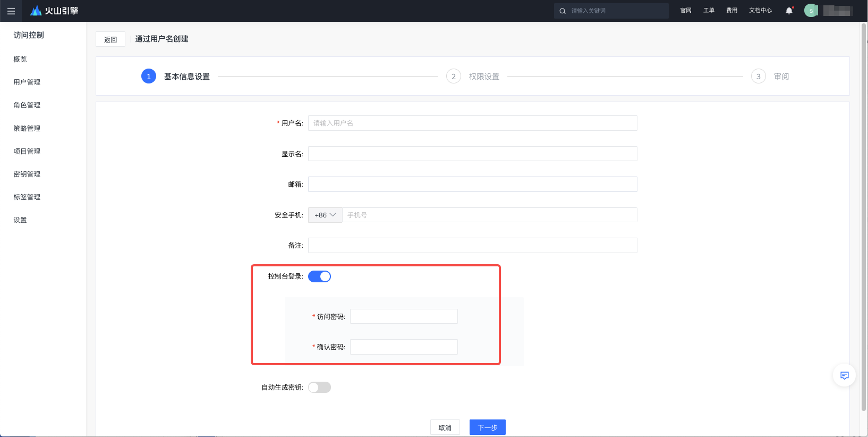868x437 pixels.
Task: Open 项目管理 in the sidebar
Action: 27,151
